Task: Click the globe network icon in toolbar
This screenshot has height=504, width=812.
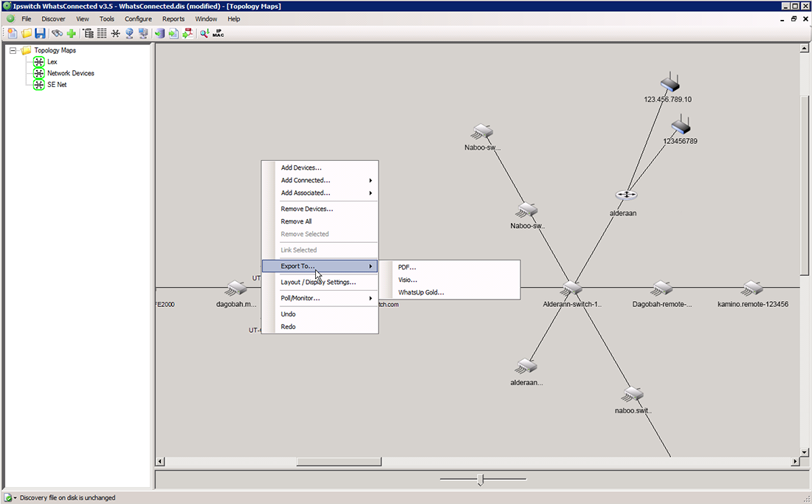Action: (x=129, y=34)
